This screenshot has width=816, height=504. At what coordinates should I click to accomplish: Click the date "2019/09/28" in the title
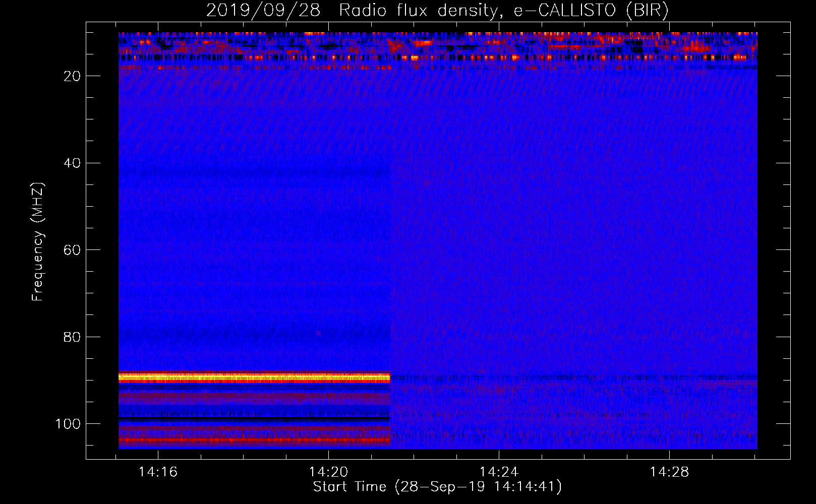coord(263,11)
